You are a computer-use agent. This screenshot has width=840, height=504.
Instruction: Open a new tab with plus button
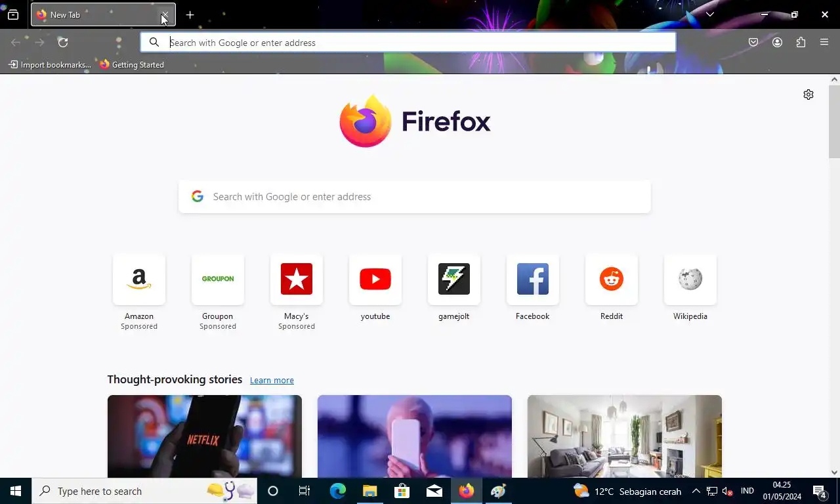click(x=190, y=14)
